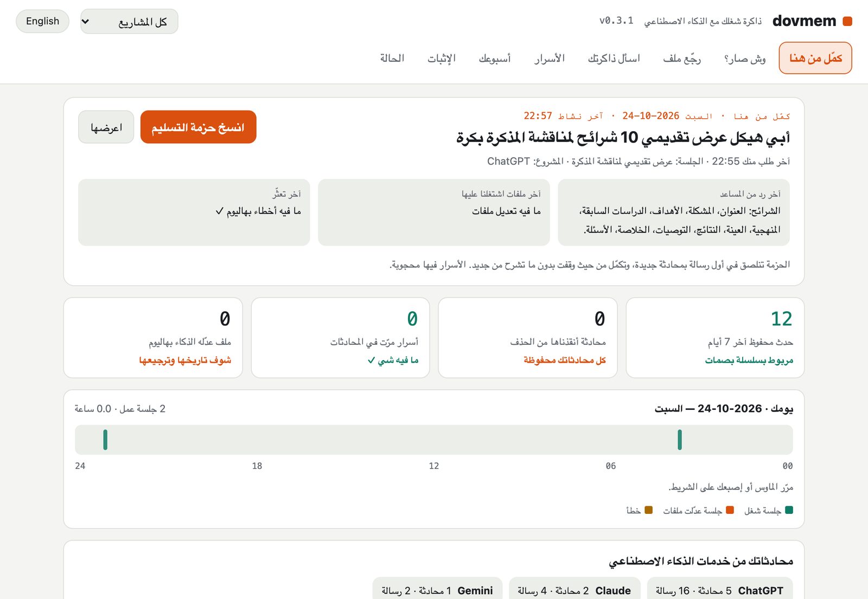Open the اسأل ذاكرتك tab
The width and height of the screenshot is (868, 599).
614,58
